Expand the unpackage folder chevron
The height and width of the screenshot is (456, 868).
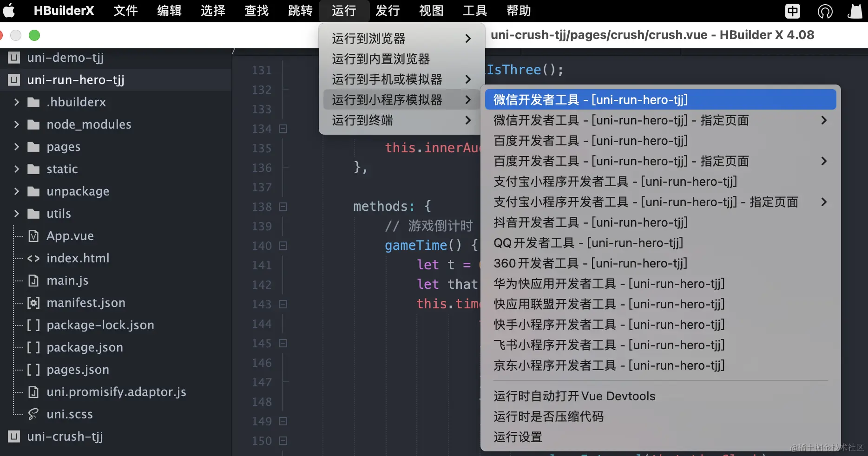tap(17, 191)
